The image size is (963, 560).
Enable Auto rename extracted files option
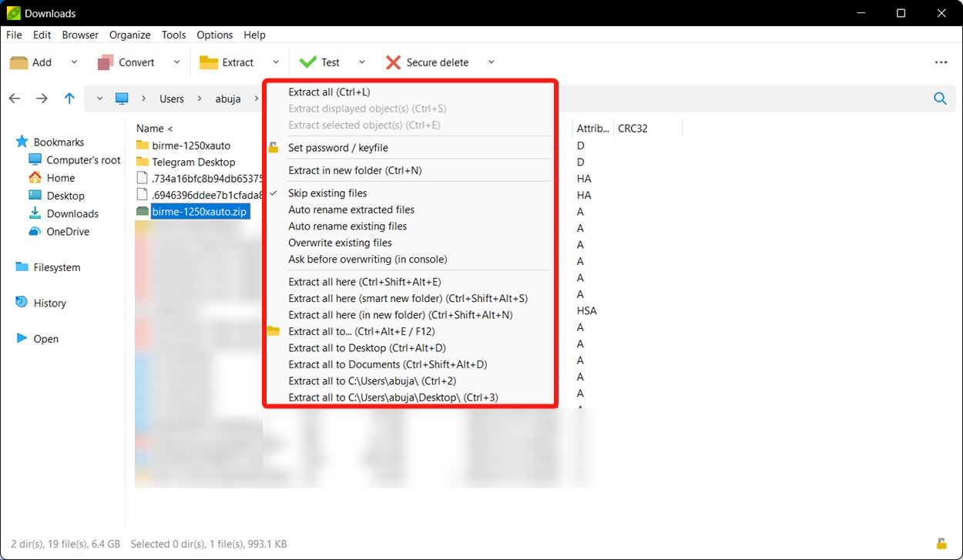tap(351, 210)
